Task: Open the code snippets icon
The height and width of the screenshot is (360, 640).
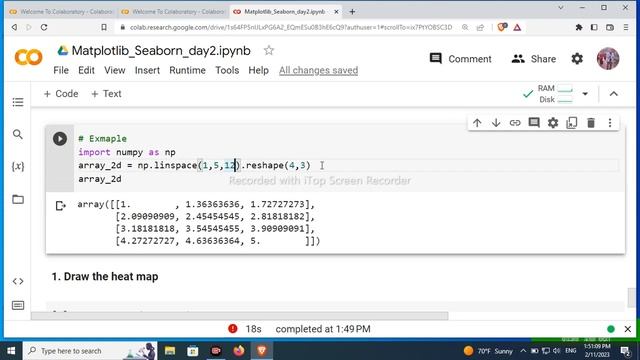Action: pyautogui.click(x=18, y=281)
